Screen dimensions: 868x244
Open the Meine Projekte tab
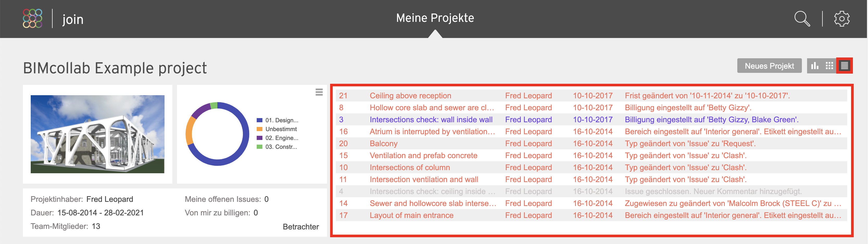coord(435,18)
